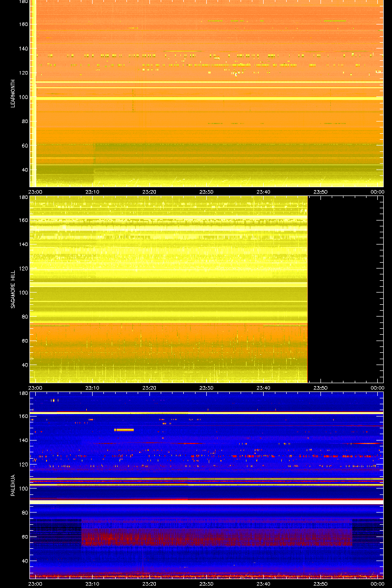Screen dimensions: 392x588
Task: Click 23:10 under the Palehua spectrogram
Action: (93, 584)
